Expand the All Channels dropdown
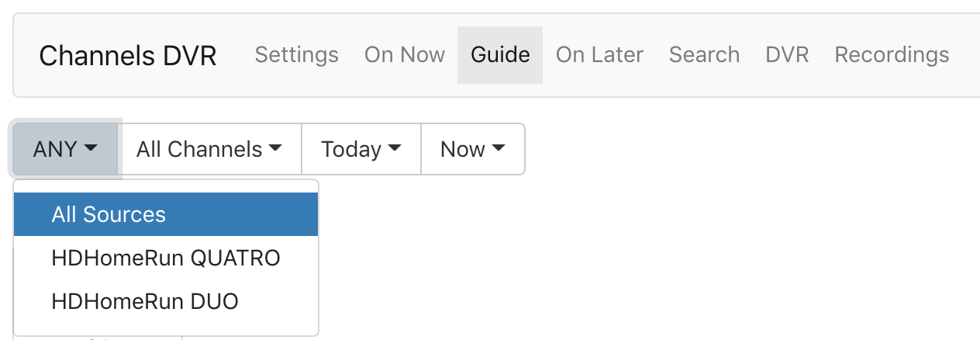 209,149
